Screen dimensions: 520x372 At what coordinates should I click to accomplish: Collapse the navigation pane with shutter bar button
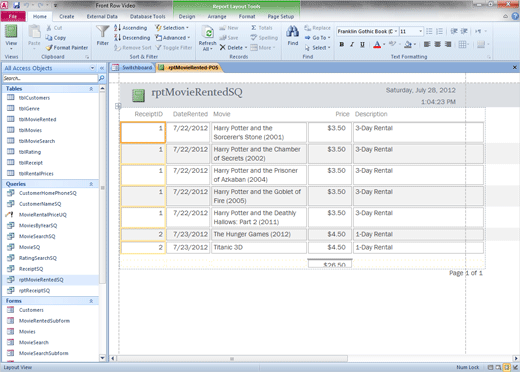102,68
